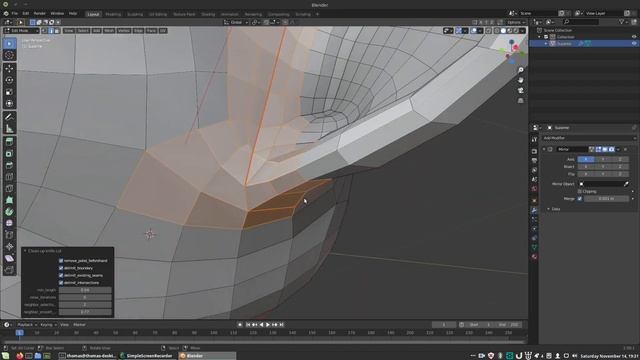Activate the Rotate tool
Screen dimensions: 640x360
pyautogui.click(x=9, y=80)
